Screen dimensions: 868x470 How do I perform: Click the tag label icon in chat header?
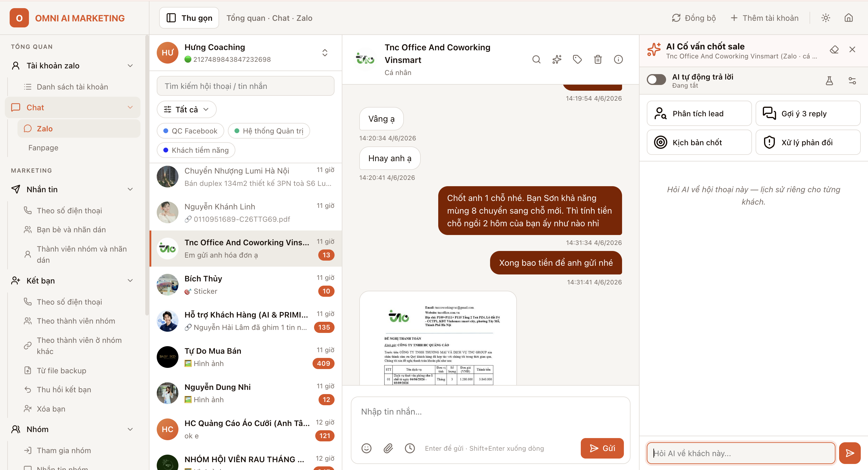pos(577,60)
